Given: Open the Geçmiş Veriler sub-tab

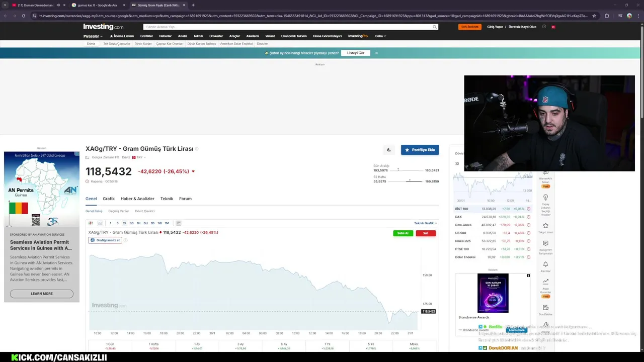Looking at the screenshot, I should pos(119,211).
